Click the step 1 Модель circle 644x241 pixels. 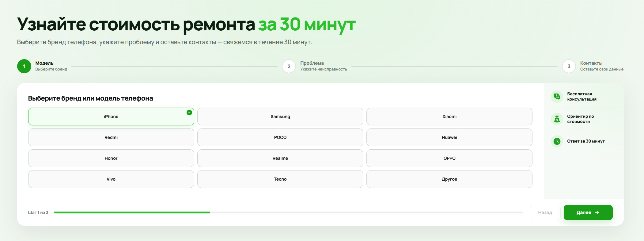24,66
